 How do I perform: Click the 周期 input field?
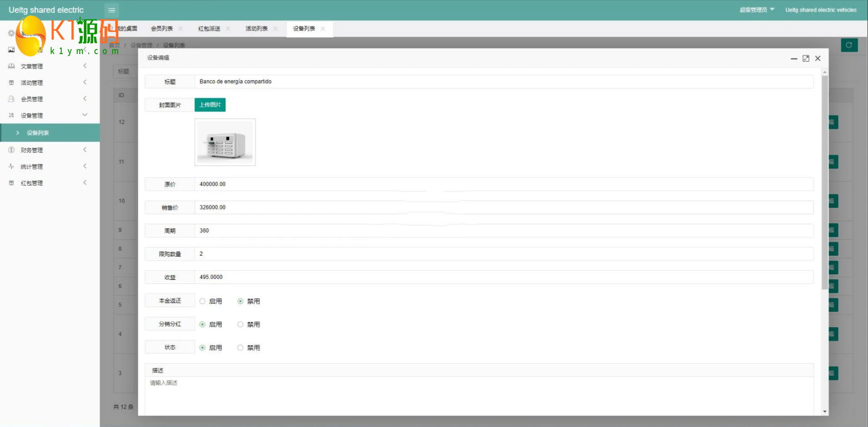(x=504, y=230)
